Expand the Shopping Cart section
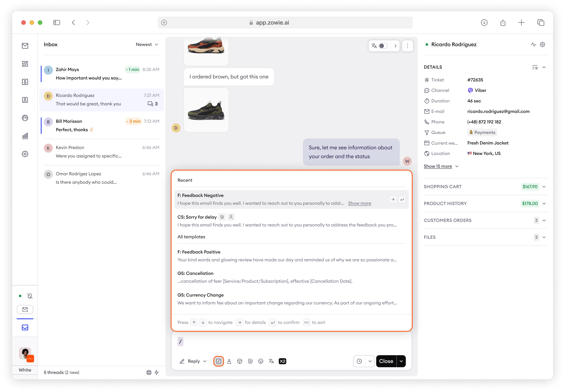The width and height of the screenshot is (565, 392). (x=544, y=187)
